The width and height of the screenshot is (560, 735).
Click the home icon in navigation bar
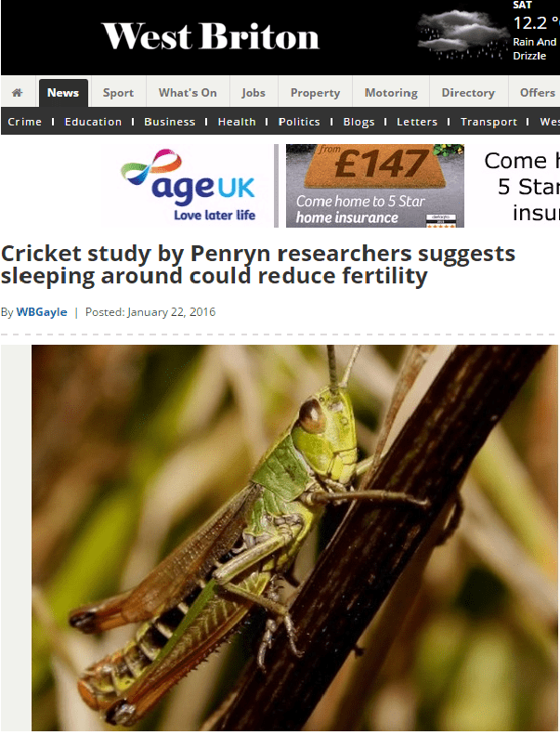pyautogui.click(x=18, y=93)
